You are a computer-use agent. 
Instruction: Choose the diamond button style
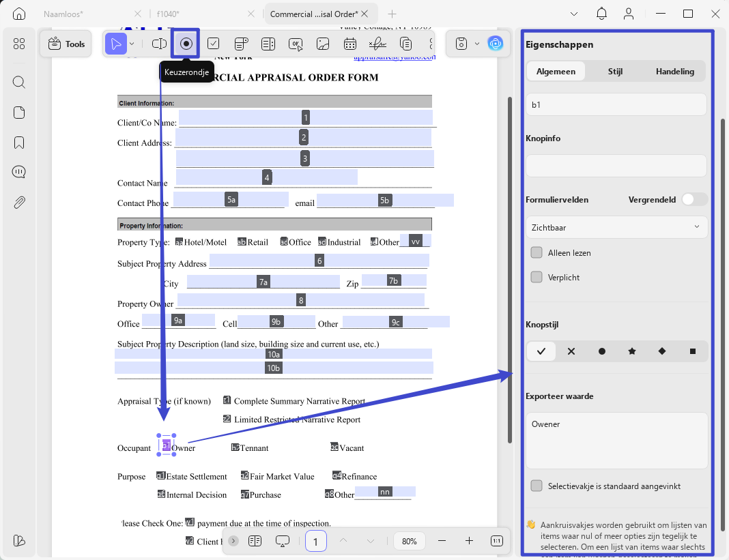(x=662, y=351)
